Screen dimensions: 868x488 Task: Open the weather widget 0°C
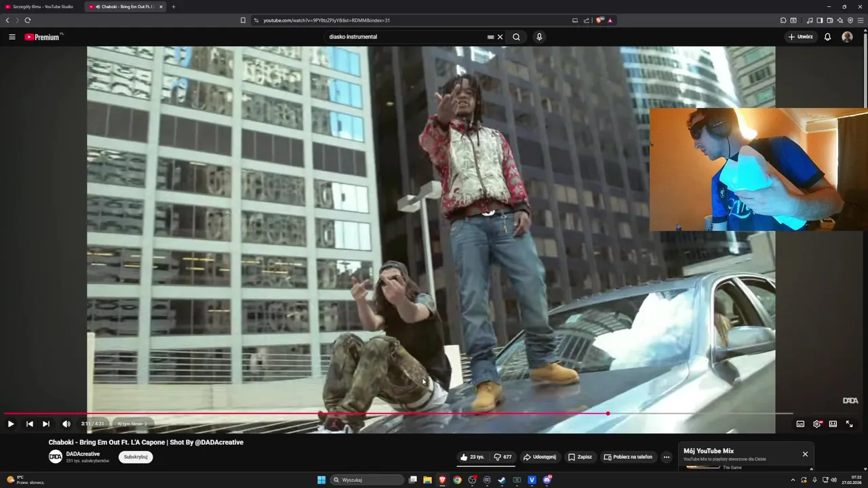pyautogui.click(x=26, y=480)
